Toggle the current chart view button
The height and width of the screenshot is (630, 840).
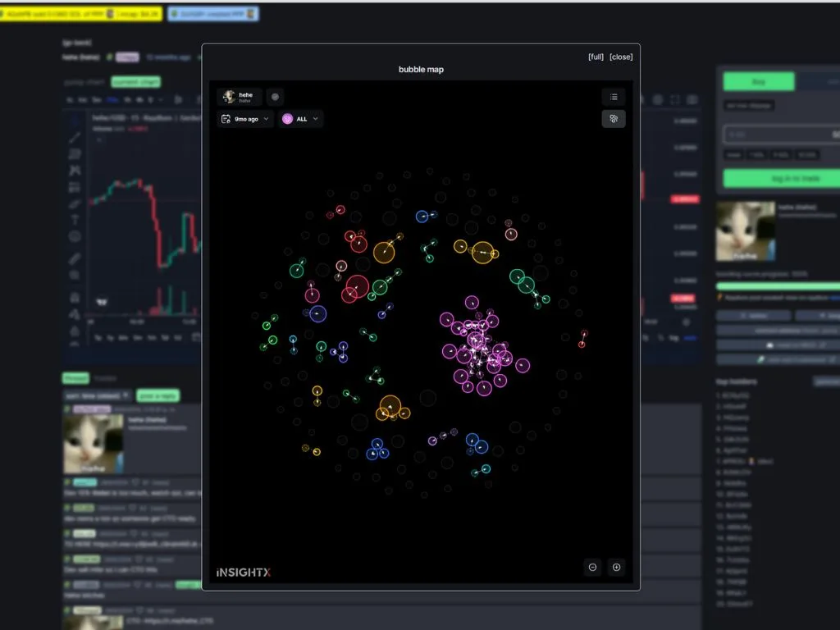tap(135, 82)
